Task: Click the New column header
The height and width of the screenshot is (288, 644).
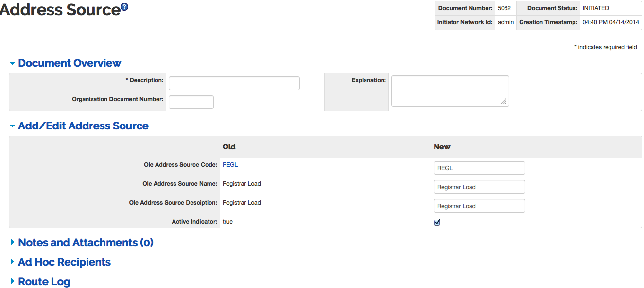Action: (x=442, y=147)
